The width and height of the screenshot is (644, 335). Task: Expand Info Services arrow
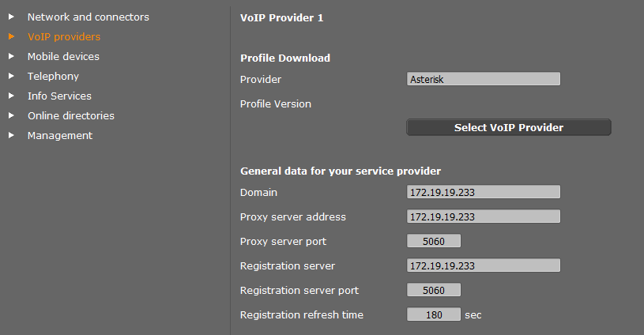pyautogui.click(x=11, y=96)
